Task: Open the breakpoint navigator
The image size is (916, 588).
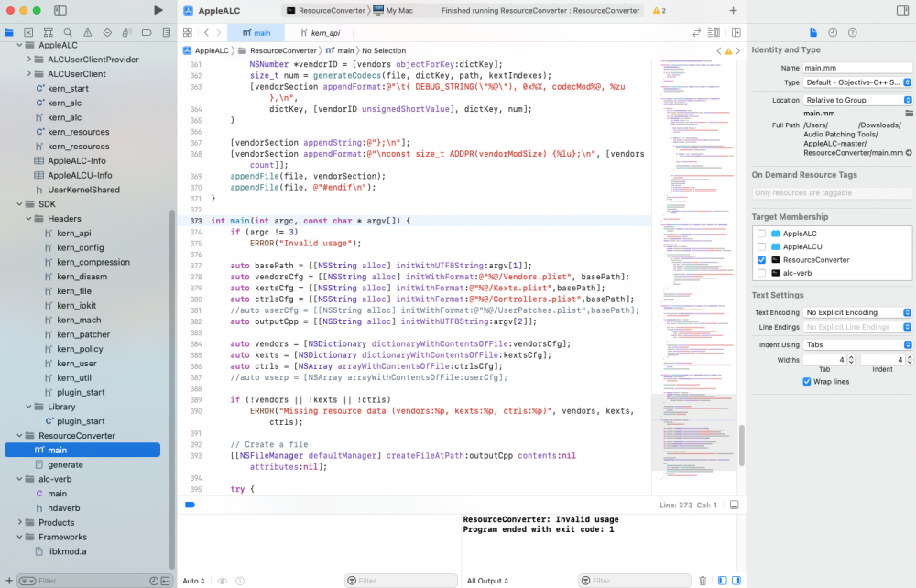Action: coord(147,33)
